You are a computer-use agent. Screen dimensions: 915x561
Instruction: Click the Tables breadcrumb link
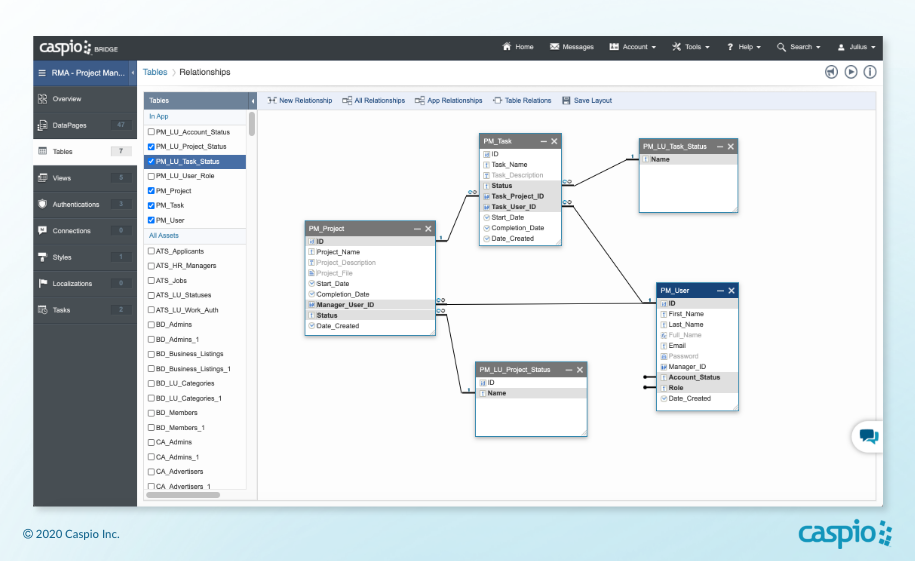pos(155,72)
